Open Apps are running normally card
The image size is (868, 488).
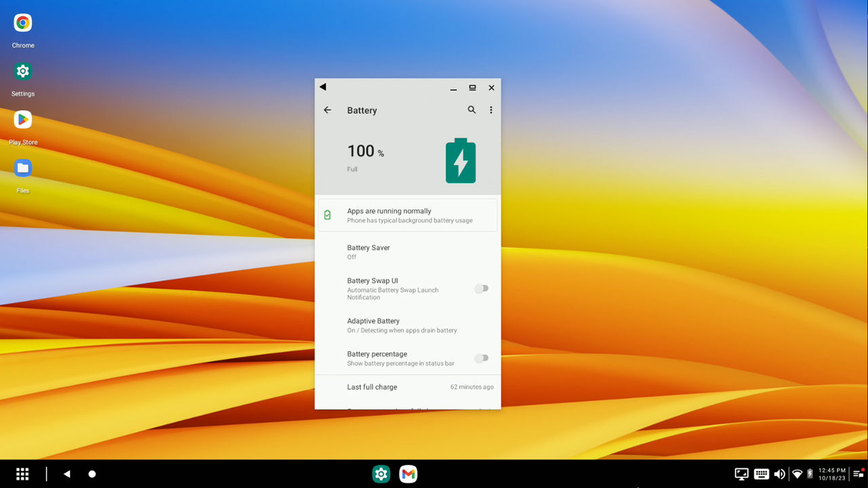408,215
